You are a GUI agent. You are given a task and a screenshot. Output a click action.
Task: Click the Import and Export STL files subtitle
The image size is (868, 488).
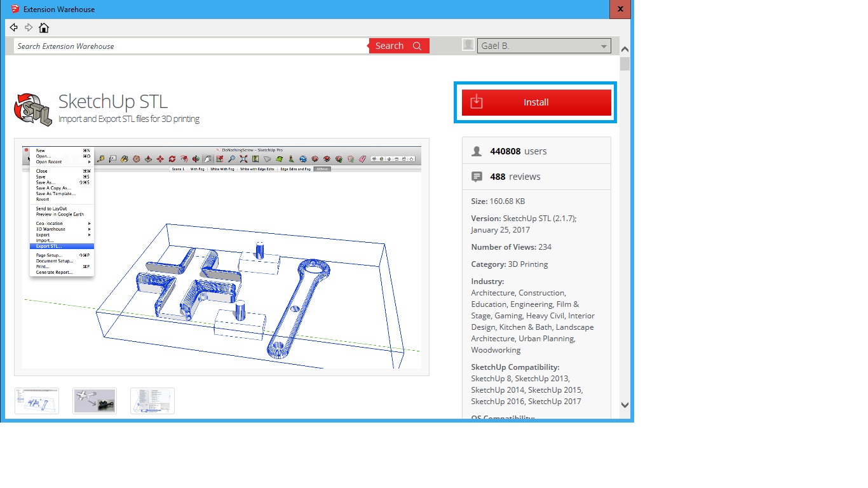(x=129, y=119)
